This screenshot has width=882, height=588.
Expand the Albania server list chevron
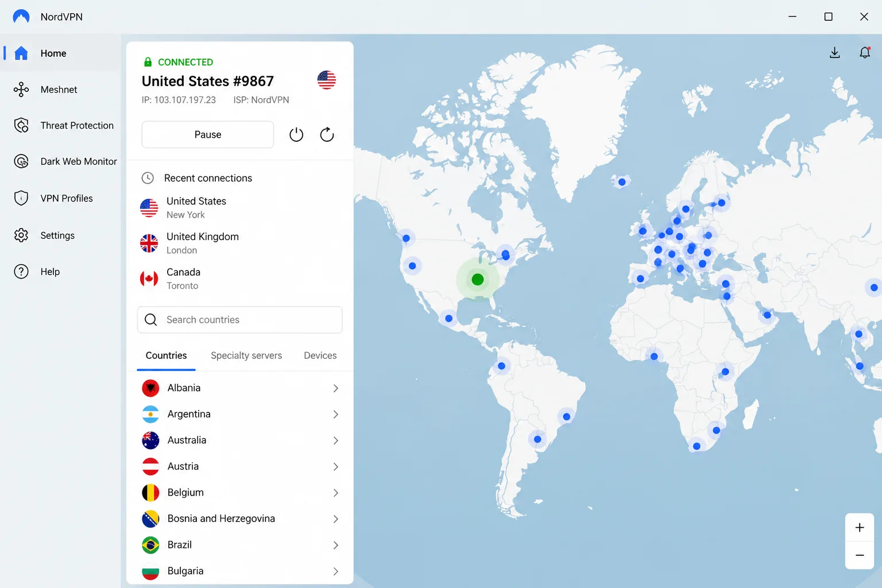[x=336, y=388]
